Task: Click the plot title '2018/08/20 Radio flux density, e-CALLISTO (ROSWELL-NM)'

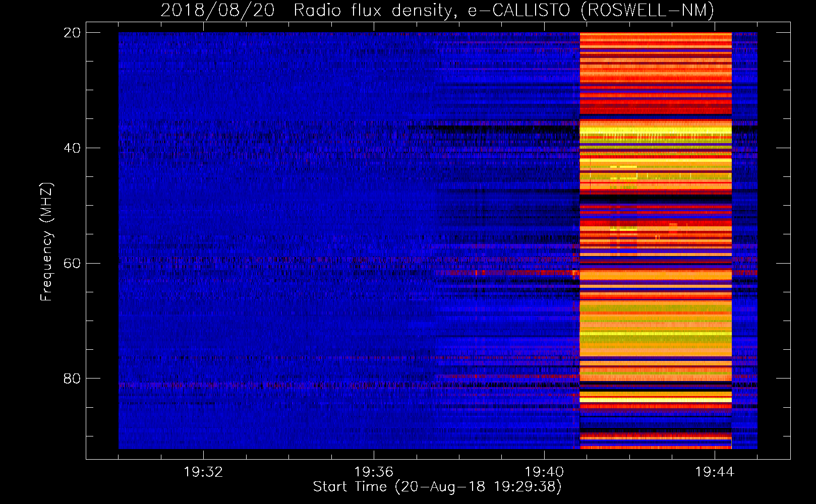Action: pos(437,10)
